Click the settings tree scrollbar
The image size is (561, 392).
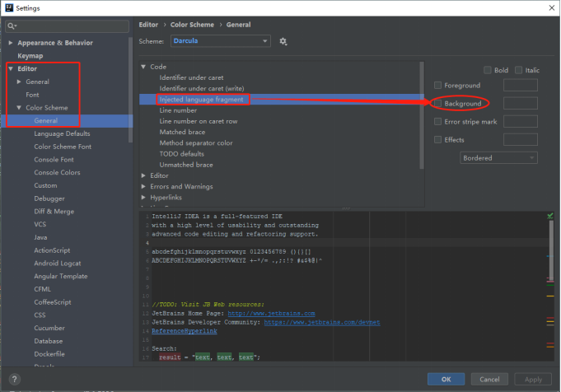point(130,90)
